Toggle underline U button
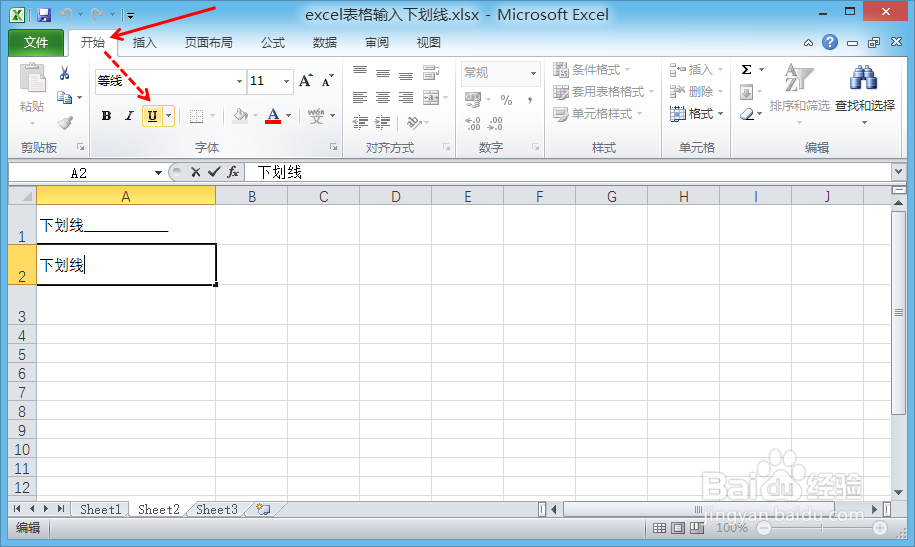The width and height of the screenshot is (915, 547). 152,116
